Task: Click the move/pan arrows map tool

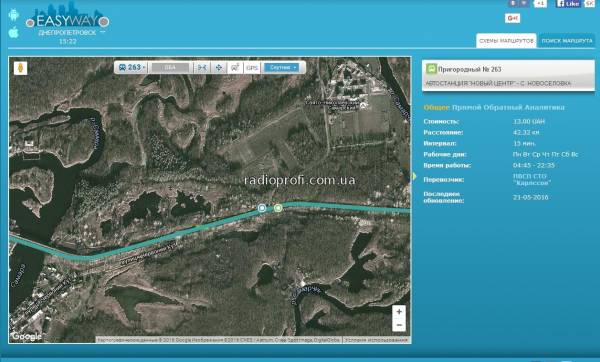Action: [218, 67]
